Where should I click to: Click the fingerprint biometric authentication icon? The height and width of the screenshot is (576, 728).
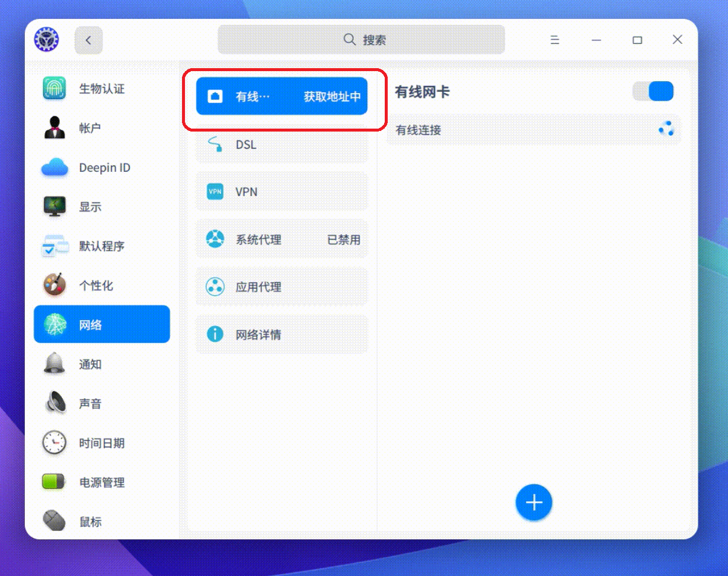coord(55,89)
